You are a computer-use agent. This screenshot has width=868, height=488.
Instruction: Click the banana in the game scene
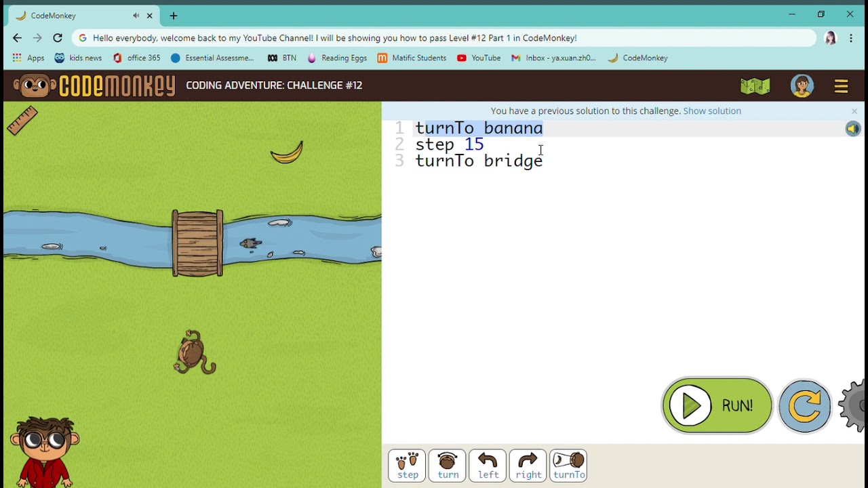tap(287, 152)
